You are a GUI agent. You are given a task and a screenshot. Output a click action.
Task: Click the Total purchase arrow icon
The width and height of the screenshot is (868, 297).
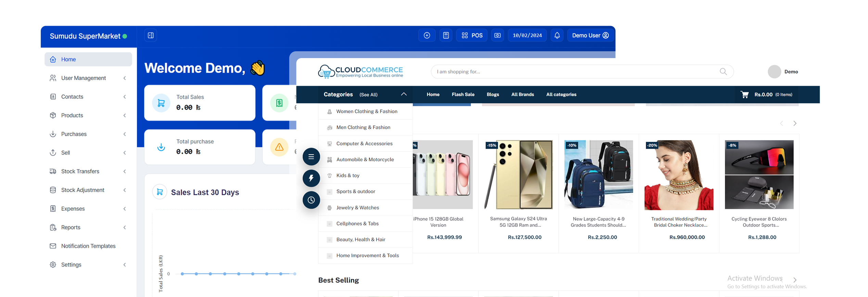[161, 147]
